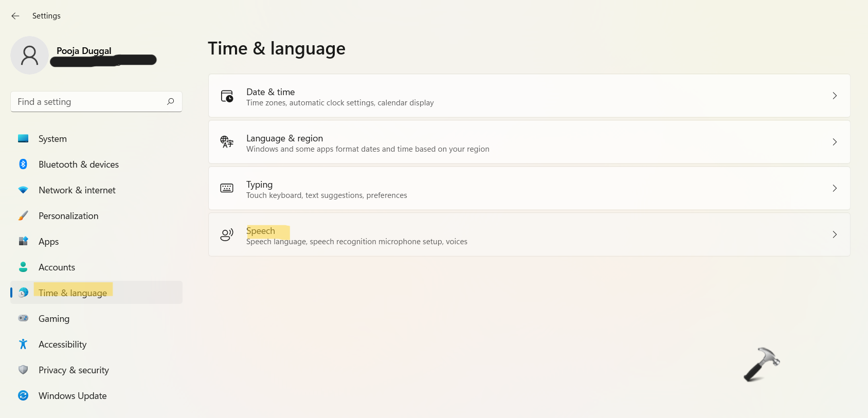The width and height of the screenshot is (868, 418).
Task: Expand Date & time via its chevron
Action: (834, 96)
